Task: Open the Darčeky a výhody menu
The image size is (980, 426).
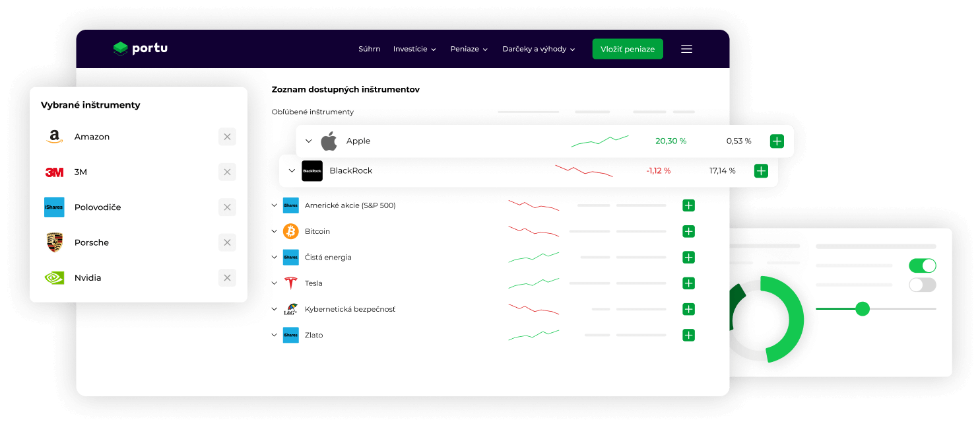Action: click(x=539, y=50)
